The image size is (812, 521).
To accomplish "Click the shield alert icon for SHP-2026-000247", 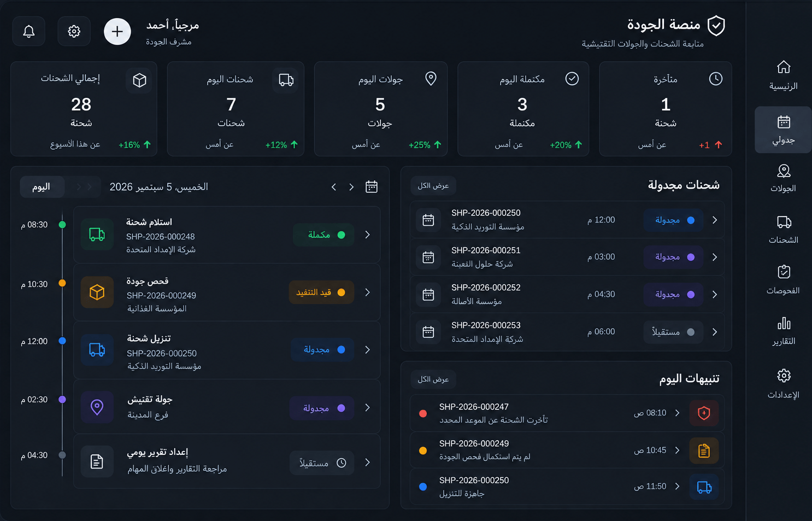I will [x=704, y=413].
